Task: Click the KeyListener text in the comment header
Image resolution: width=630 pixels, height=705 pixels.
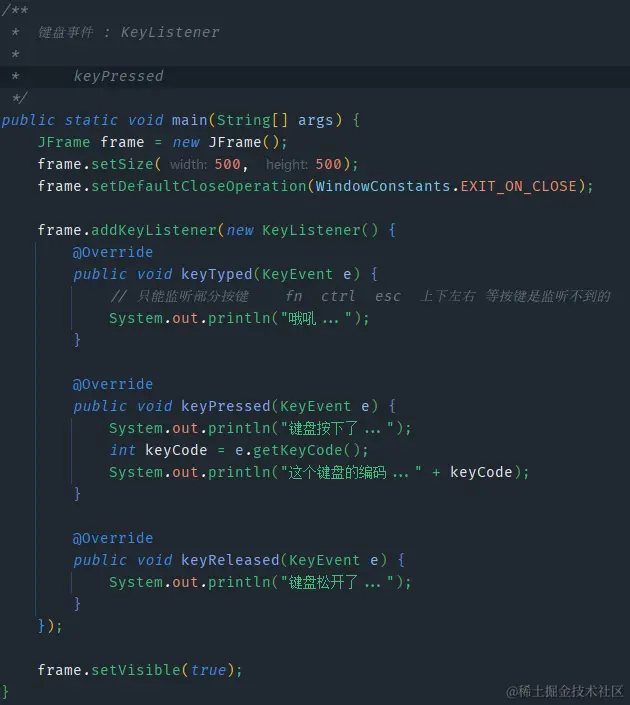Action: [170, 32]
